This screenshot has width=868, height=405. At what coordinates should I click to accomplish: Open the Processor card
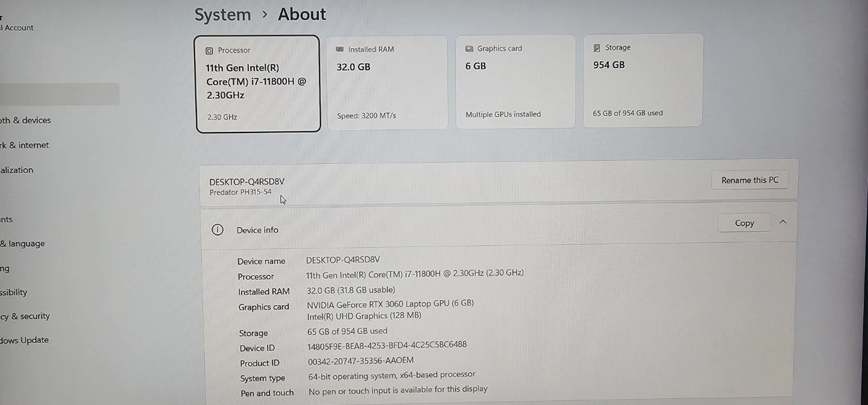click(x=257, y=84)
